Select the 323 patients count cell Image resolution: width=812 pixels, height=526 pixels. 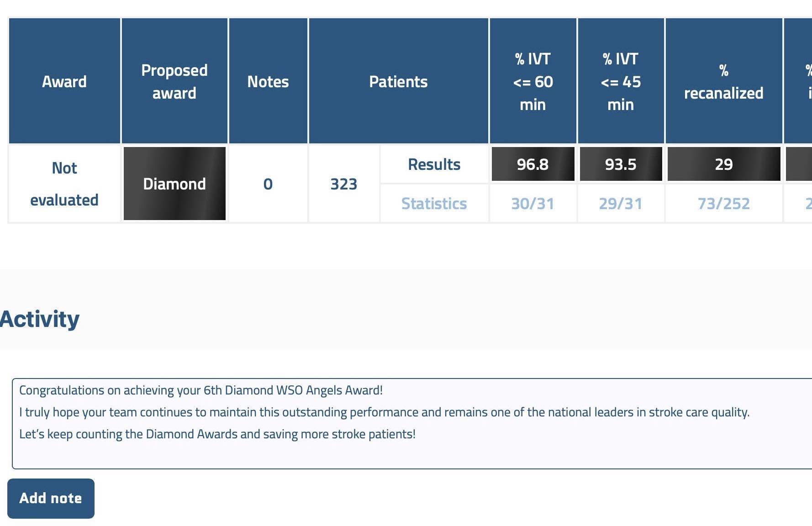pyautogui.click(x=344, y=184)
